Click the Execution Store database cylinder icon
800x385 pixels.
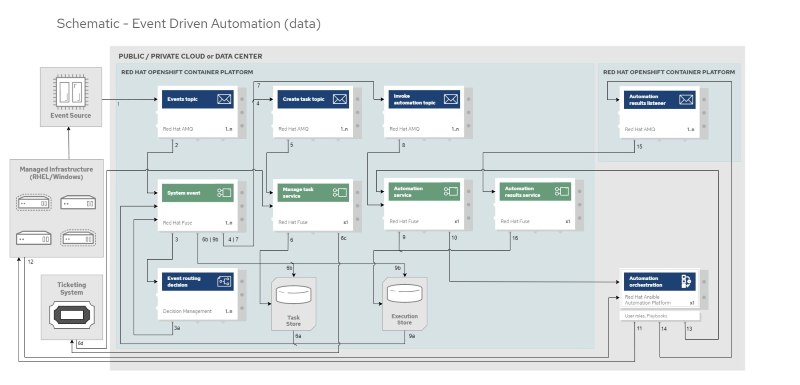405,294
